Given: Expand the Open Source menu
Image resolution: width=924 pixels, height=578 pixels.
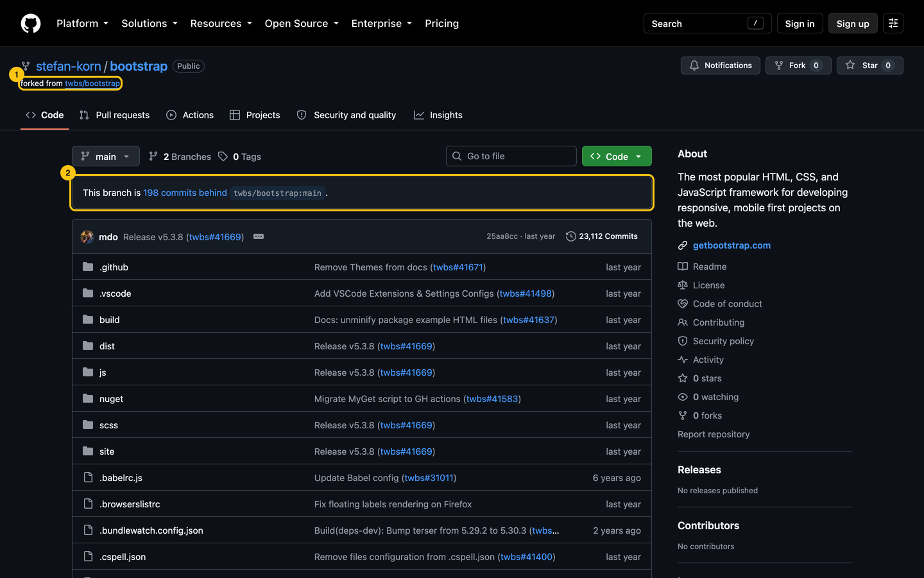Looking at the screenshot, I should point(302,24).
